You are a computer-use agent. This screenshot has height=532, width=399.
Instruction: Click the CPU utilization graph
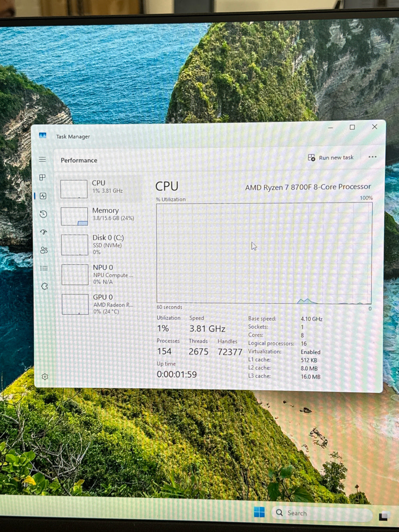264,253
